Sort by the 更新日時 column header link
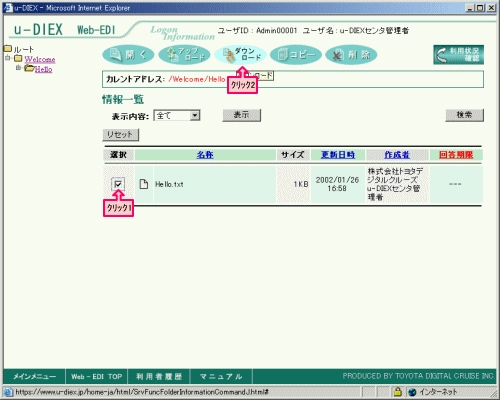This screenshot has height=400, width=500. (338, 155)
